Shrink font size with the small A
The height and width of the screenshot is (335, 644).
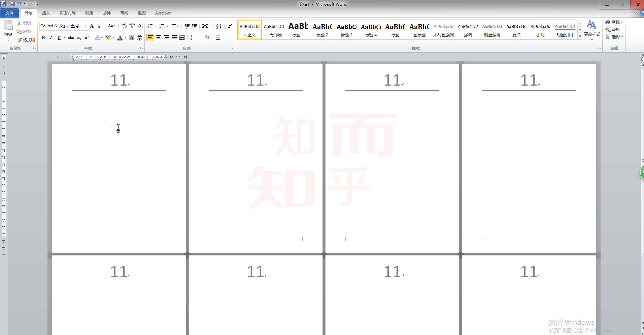coord(99,26)
